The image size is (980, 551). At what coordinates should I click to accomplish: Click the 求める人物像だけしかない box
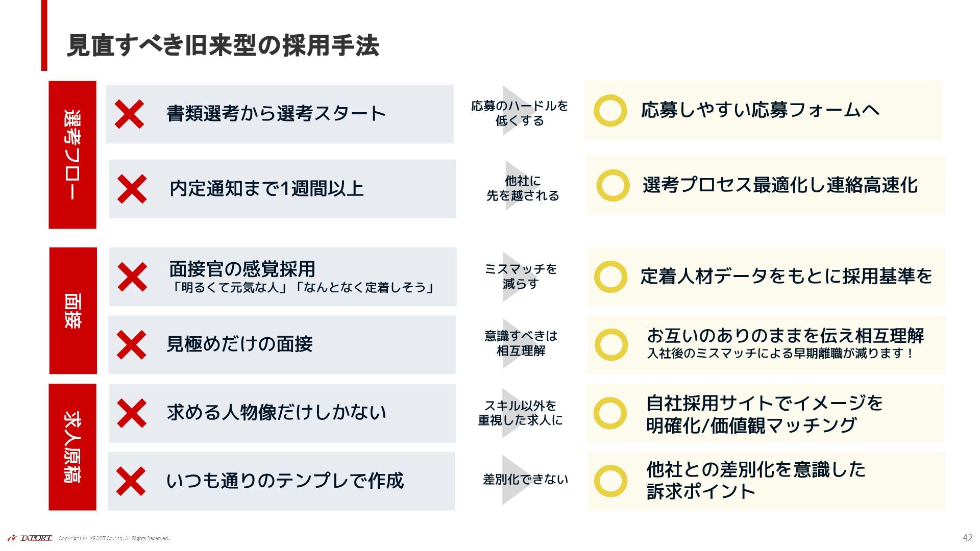(x=282, y=413)
